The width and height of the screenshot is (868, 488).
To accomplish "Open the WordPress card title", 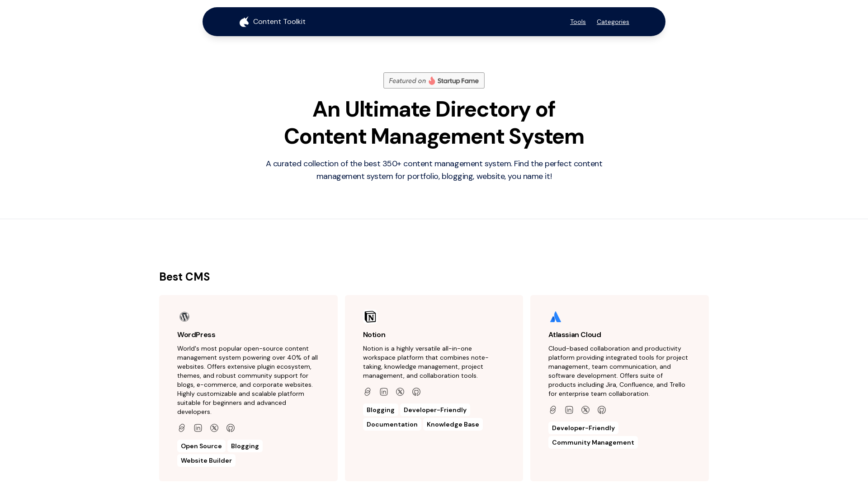I will (196, 335).
